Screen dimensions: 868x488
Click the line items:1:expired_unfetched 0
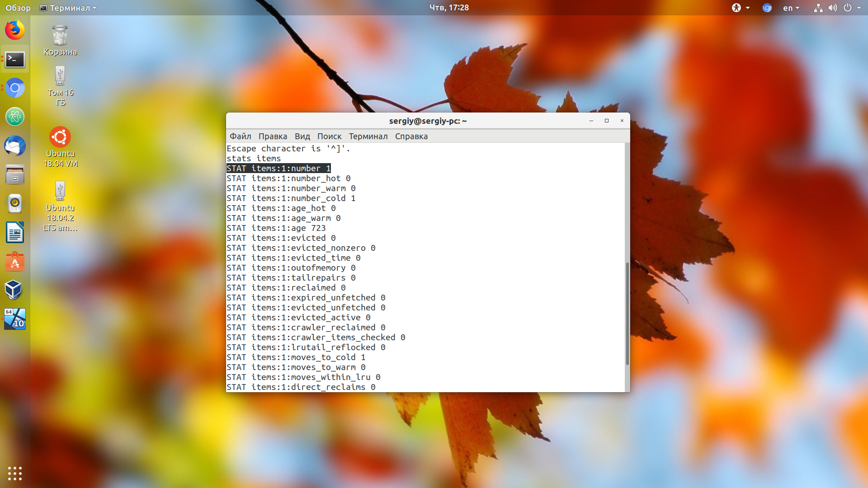[306, 297]
